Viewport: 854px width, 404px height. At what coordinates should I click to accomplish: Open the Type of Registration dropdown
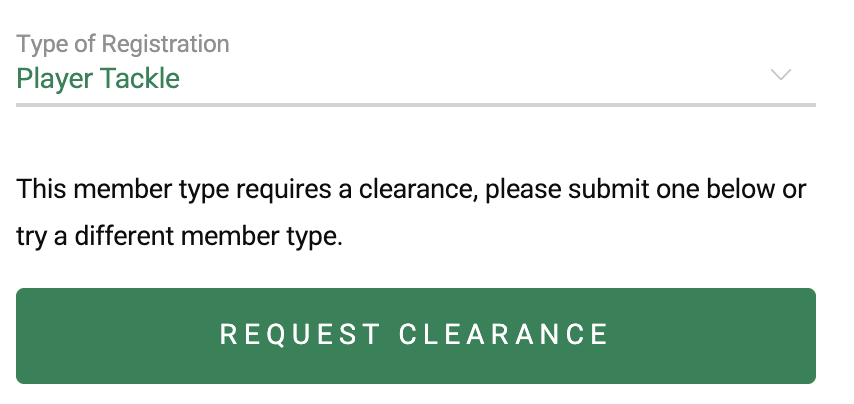[x=416, y=69]
